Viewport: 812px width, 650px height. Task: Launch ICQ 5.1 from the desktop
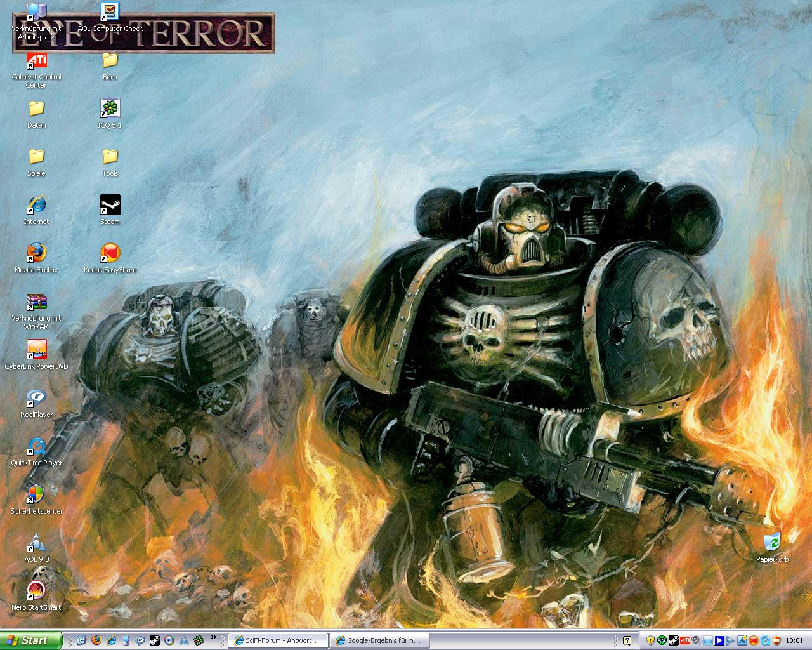(x=110, y=109)
